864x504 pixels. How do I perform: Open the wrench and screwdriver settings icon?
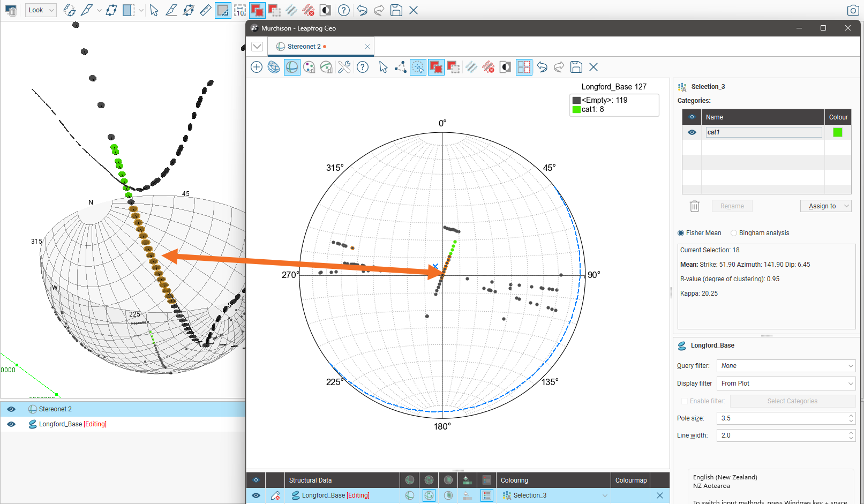[x=344, y=67]
